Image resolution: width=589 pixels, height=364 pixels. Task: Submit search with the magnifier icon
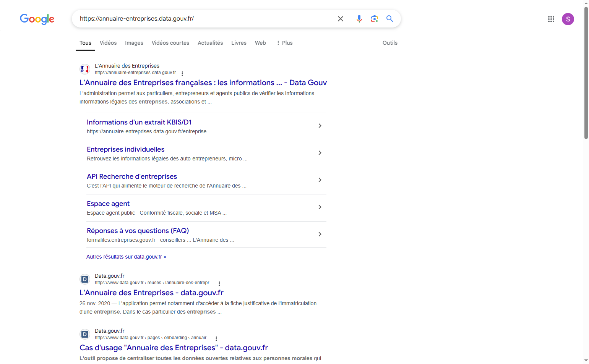(x=389, y=19)
